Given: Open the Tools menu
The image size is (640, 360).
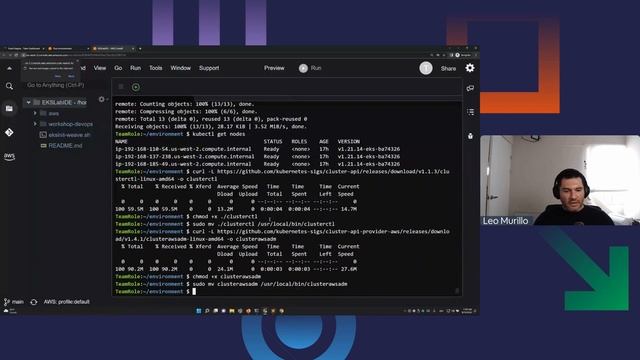Looking at the screenshot, I should click(x=156, y=68).
